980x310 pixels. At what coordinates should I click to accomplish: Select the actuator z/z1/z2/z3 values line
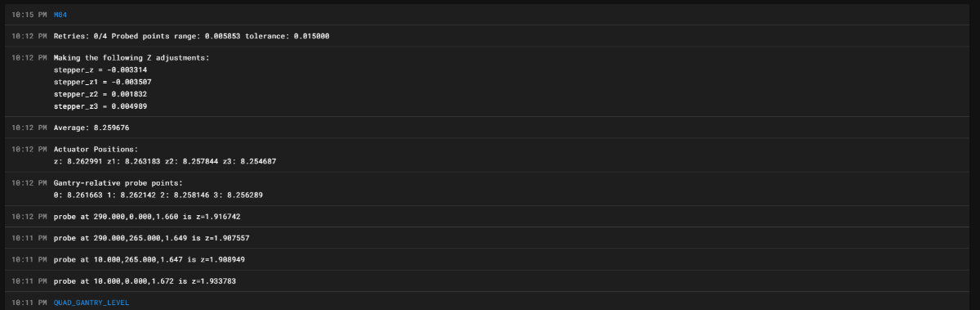coord(165,161)
